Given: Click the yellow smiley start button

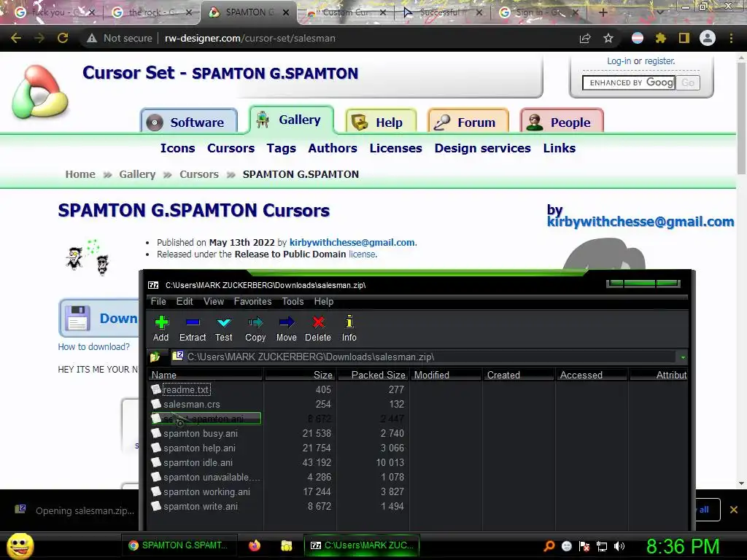Looking at the screenshot, I should (x=20, y=545).
